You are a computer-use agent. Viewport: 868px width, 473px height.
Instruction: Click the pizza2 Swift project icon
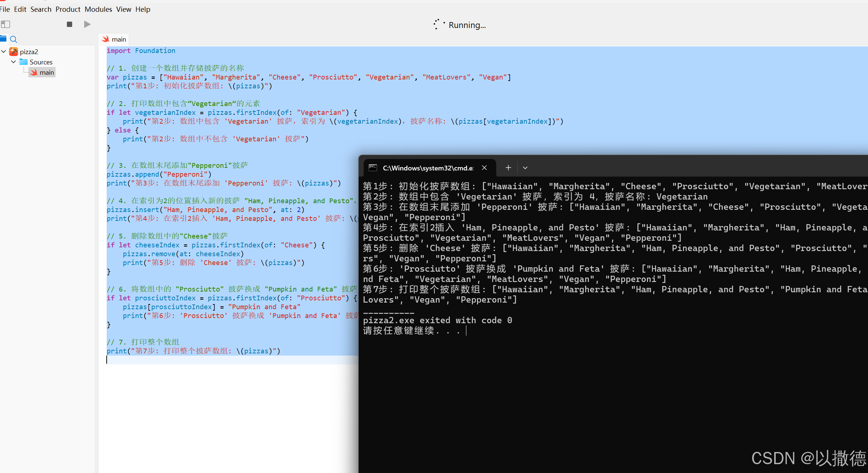(14, 52)
